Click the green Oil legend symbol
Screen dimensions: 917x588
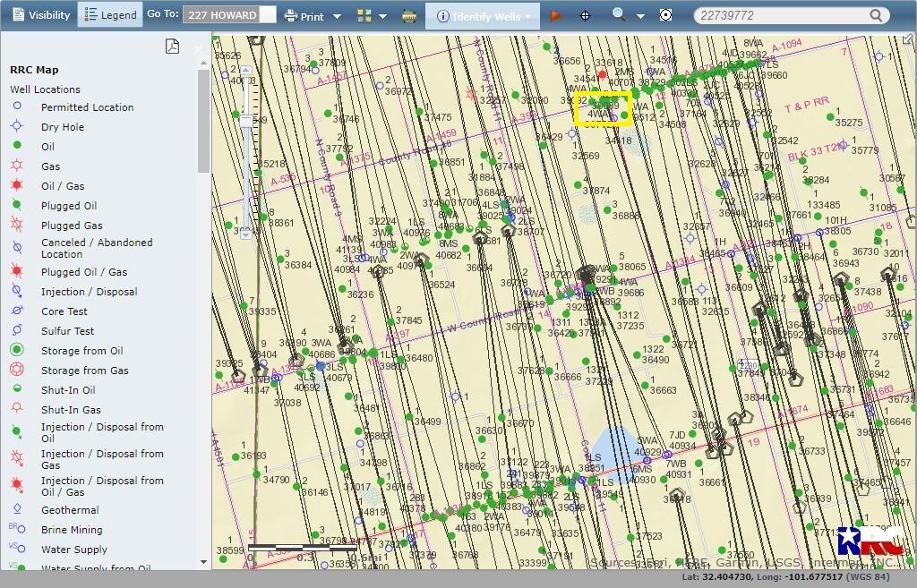[17, 145]
